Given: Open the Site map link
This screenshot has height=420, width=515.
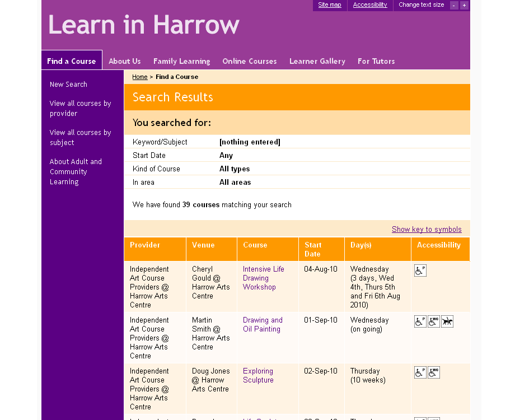Looking at the screenshot, I should (330, 5).
